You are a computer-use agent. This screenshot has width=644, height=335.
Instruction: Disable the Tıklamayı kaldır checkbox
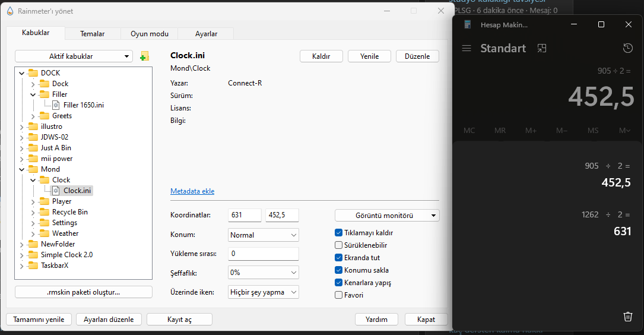click(339, 233)
